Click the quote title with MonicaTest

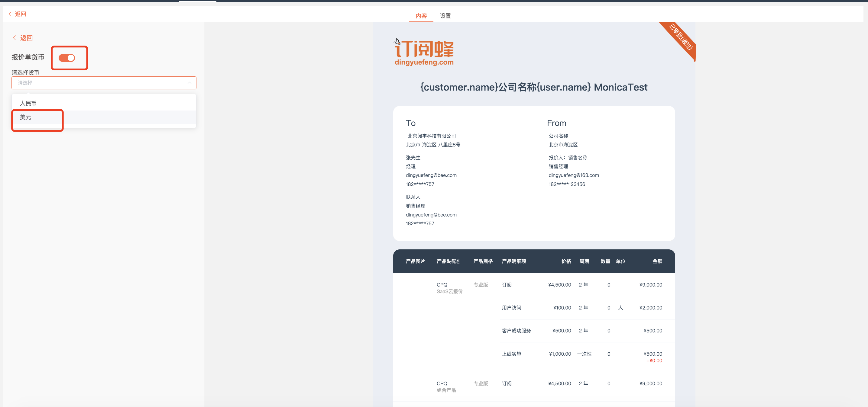click(x=534, y=87)
